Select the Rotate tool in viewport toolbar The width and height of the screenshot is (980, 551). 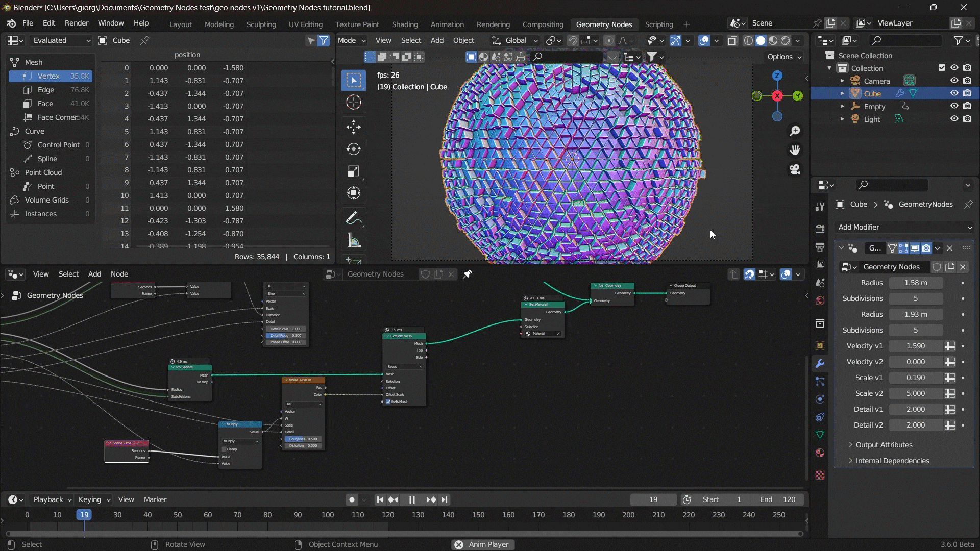[x=353, y=149]
